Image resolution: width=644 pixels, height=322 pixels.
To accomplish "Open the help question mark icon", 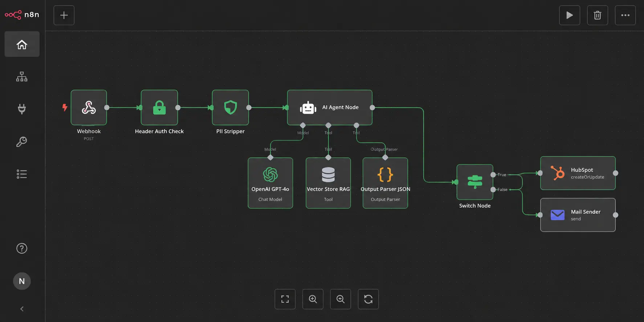I will (x=22, y=248).
